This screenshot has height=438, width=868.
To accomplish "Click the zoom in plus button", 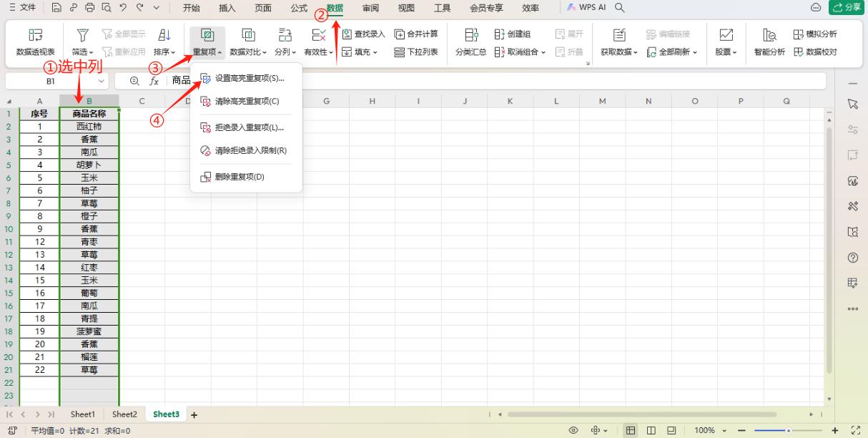I will click(x=835, y=430).
